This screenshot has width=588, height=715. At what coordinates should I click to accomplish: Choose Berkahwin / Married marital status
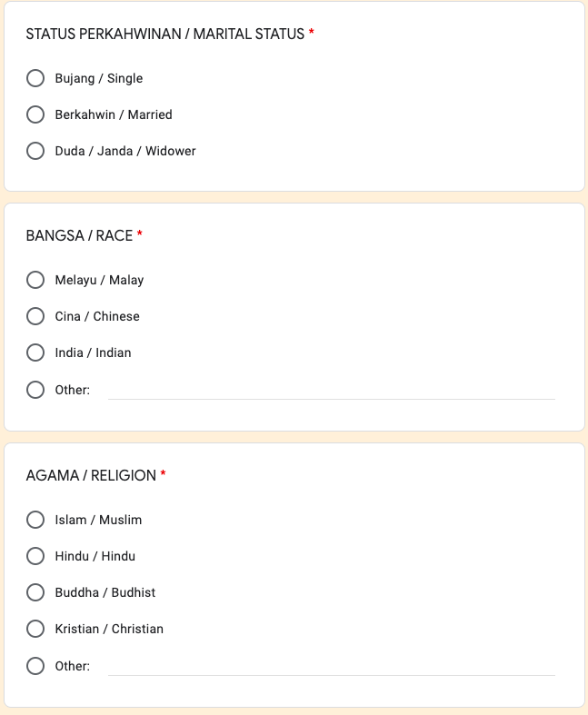35,114
